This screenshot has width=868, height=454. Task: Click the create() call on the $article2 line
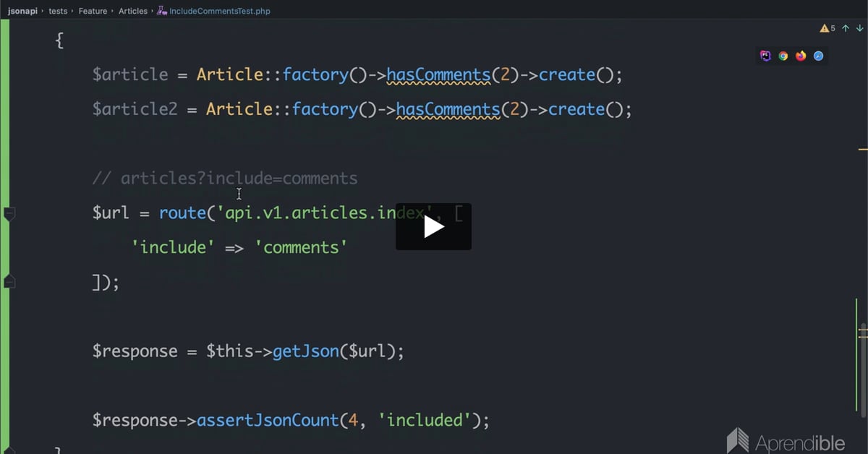coord(586,109)
